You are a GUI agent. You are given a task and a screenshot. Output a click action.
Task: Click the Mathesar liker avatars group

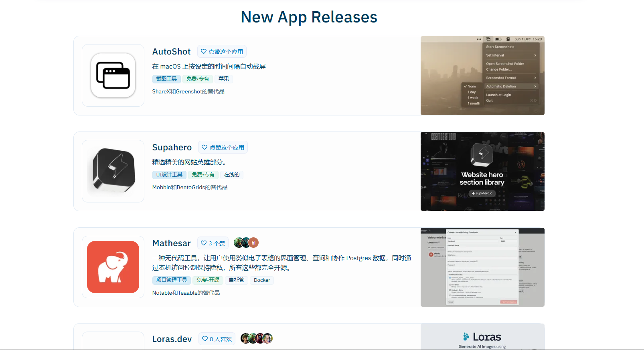click(246, 243)
